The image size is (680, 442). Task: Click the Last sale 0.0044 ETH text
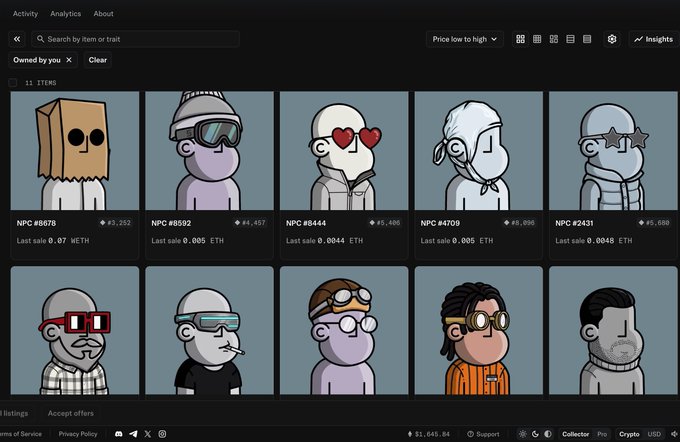click(324, 240)
